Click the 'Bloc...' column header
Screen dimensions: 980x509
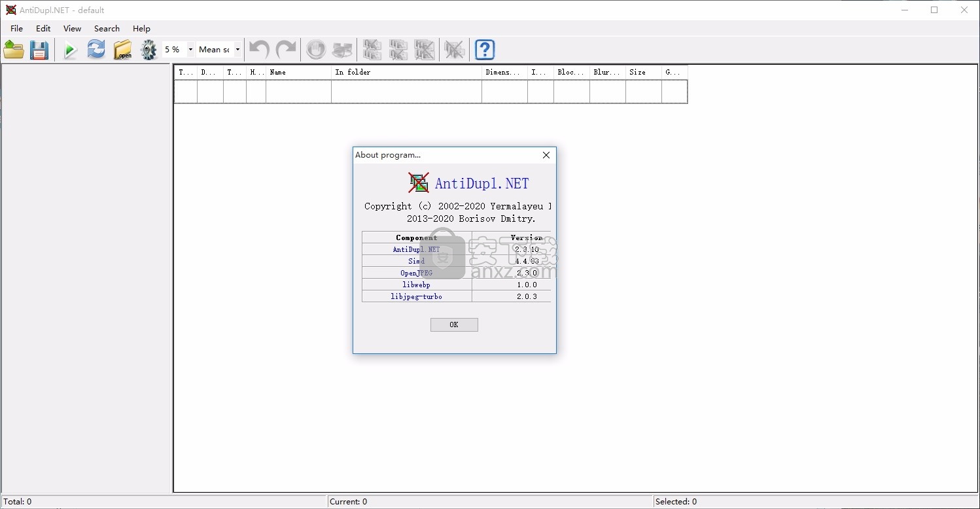coord(571,72)
